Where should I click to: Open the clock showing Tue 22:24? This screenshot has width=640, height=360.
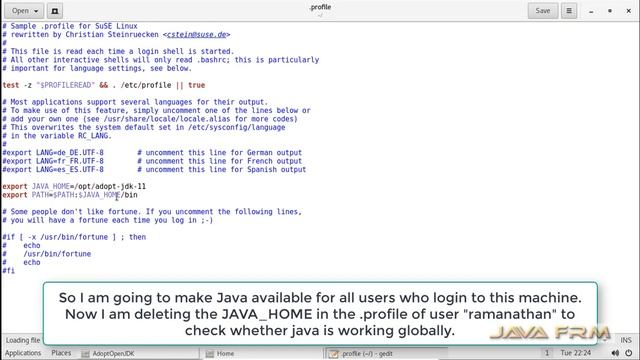point(576,353)
